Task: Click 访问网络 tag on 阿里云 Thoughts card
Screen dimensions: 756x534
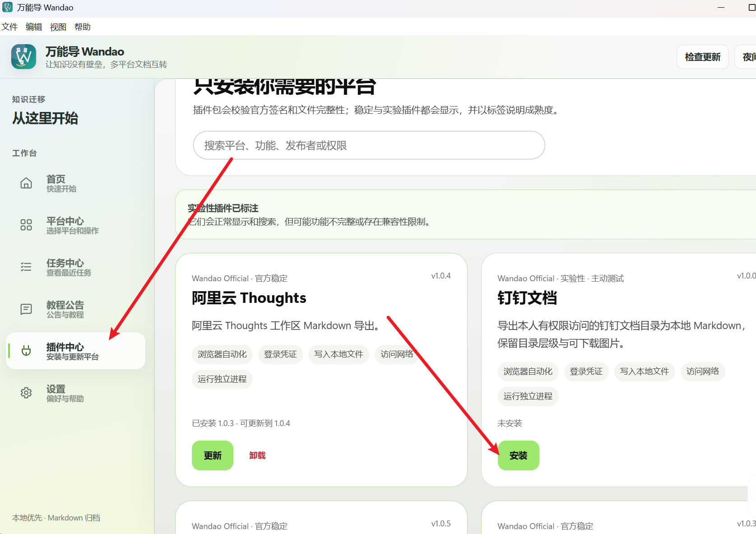Action: (397, 354)
